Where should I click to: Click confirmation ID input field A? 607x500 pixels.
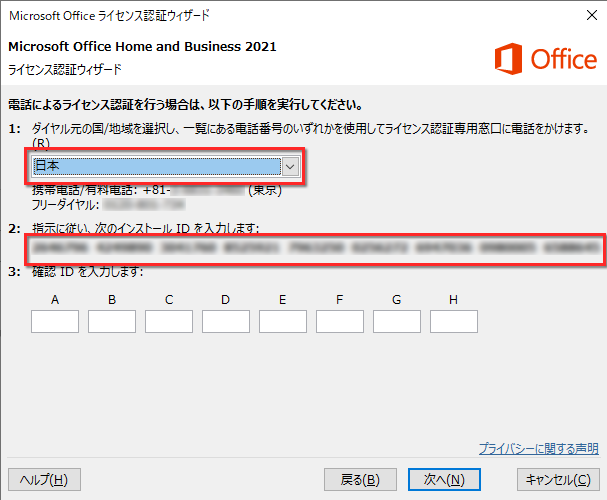coord(55,321)
